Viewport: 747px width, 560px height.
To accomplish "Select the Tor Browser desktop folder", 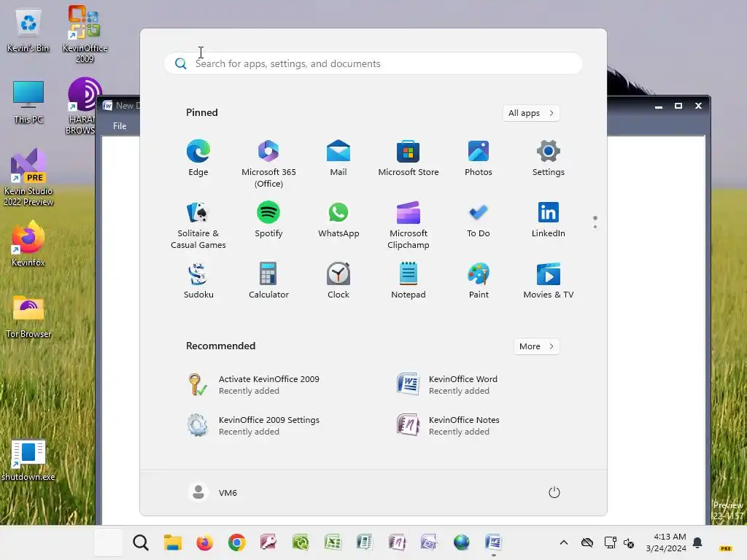I will coord(28,316).
